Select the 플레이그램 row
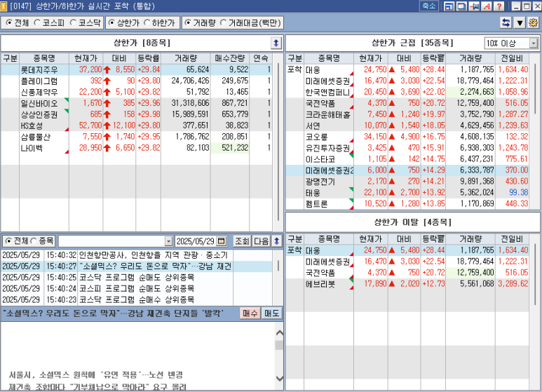The image size is (542, 392). pyautogui.click(x=136, y=81)
